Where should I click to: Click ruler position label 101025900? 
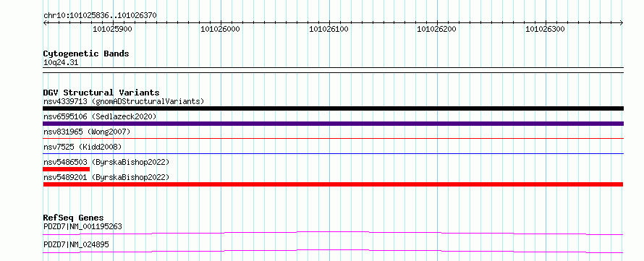[112, 29]
